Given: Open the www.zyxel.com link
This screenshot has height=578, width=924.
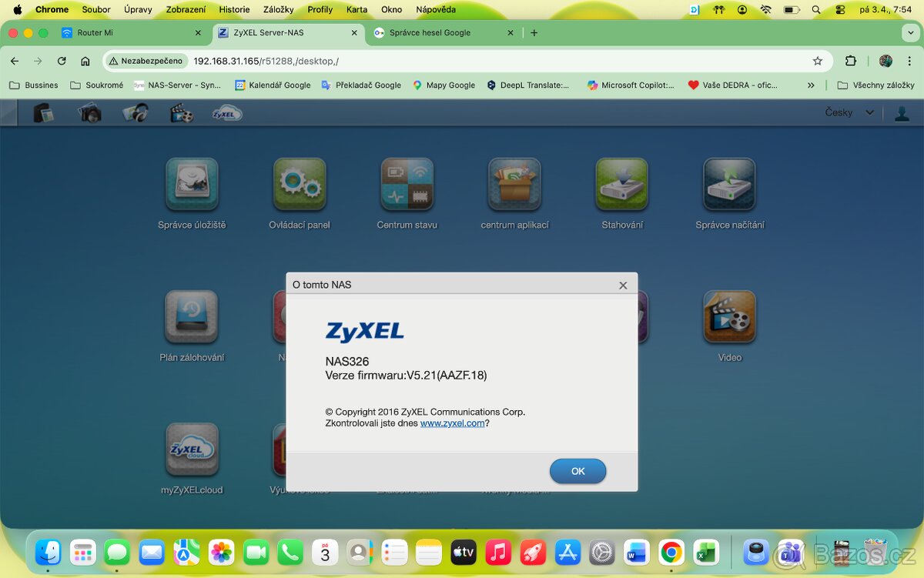Looking at the screenshot, I should (452, 423).
